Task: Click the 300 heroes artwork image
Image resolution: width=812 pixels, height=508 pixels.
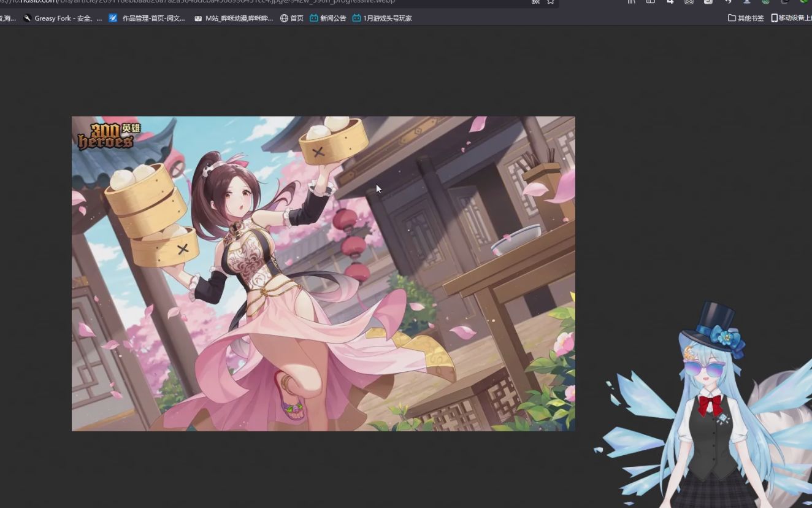Action: (x=323, y=274)
